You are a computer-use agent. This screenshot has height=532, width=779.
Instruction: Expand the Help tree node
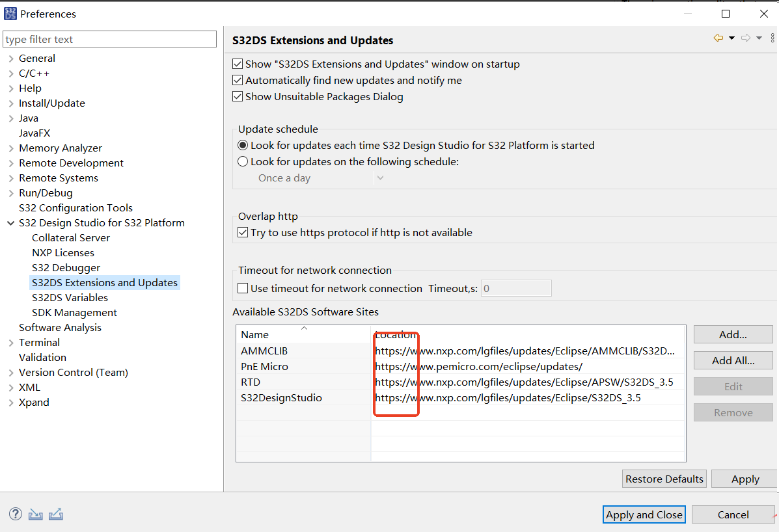[11, 88]
